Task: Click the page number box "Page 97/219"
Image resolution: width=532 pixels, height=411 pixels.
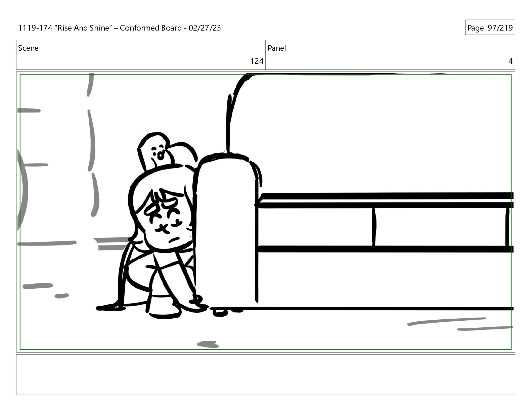Action: [x=490, y=28]
